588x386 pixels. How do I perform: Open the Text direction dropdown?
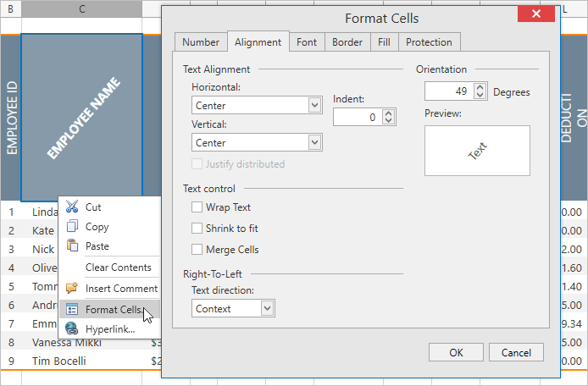pyautogui.click(x=268, y=309)
